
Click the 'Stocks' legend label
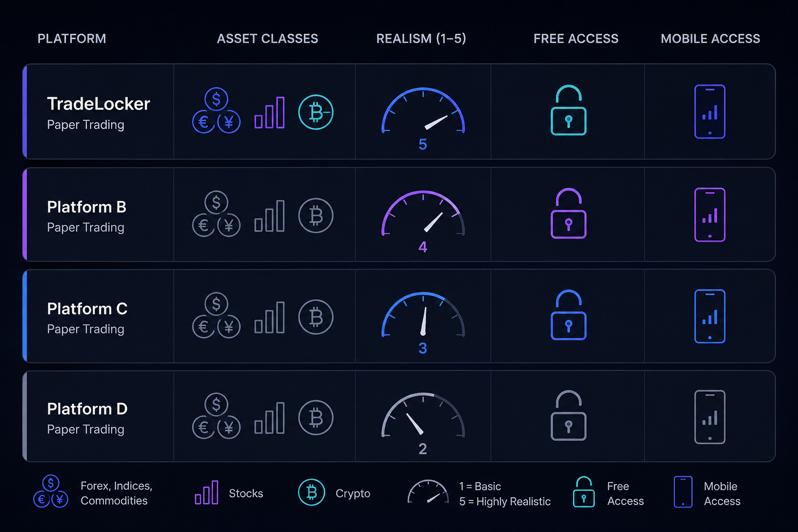click(x=246, y=494)
